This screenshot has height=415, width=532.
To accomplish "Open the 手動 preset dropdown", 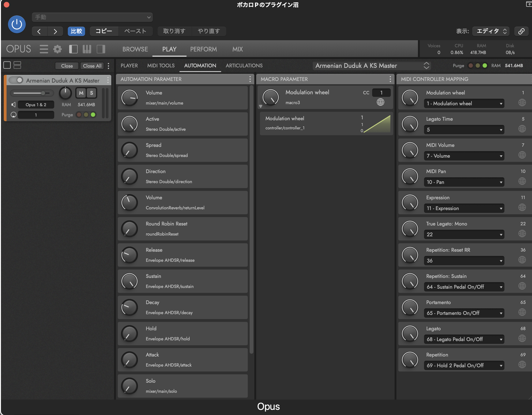I will pos(92,17).
